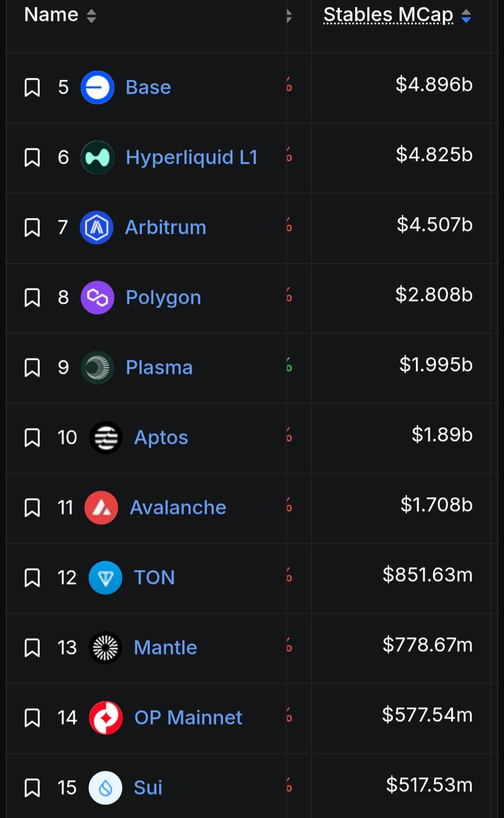Image resolution: width=504 pixels, height=818 pixels.
Task: Click the Mantle logo icon
Action: click(x=105, y=648)
